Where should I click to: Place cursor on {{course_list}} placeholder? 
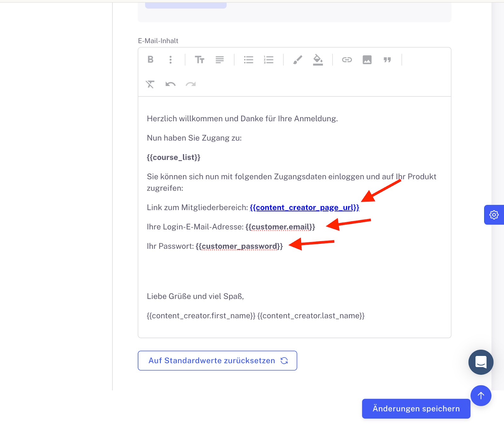point(174,157)
